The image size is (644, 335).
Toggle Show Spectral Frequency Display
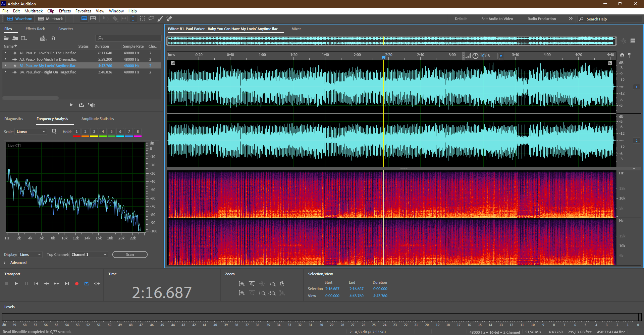point(84,19)
